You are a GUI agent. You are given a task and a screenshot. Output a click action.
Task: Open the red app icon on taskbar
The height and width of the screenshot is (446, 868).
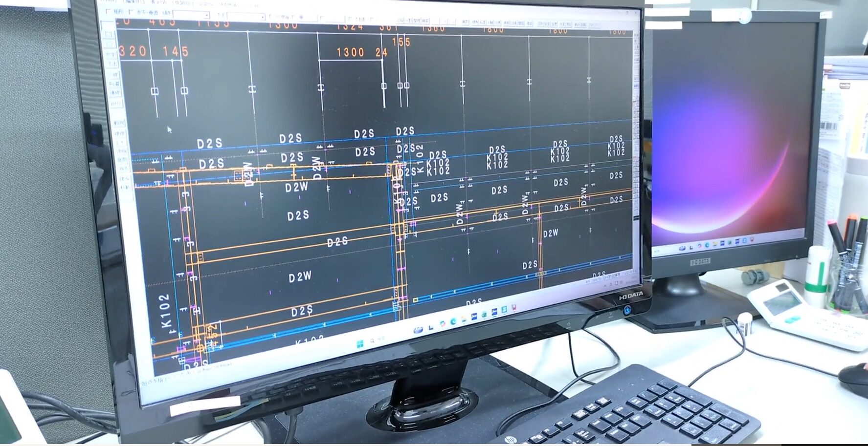(x=514, y=307)
